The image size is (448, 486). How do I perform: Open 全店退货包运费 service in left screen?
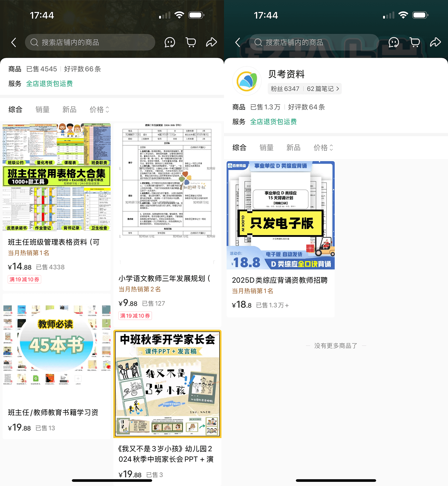click(x=50, y=84)
